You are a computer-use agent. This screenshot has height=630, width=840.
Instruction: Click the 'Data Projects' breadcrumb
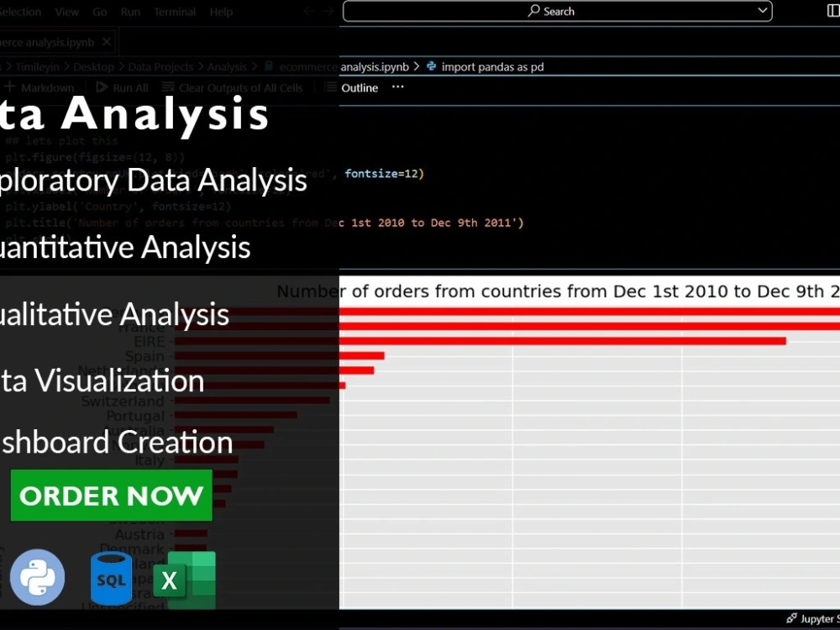click(x=160, y=67)
